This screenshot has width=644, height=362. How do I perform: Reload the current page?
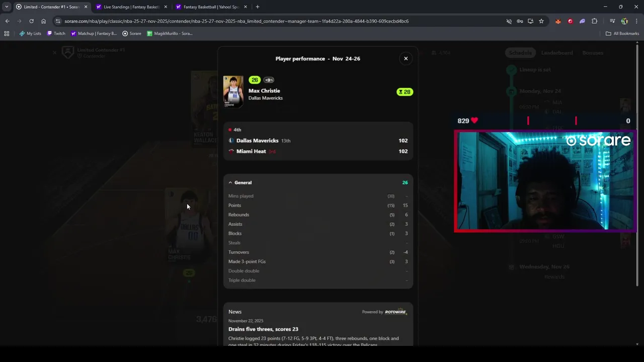[31, 21]
